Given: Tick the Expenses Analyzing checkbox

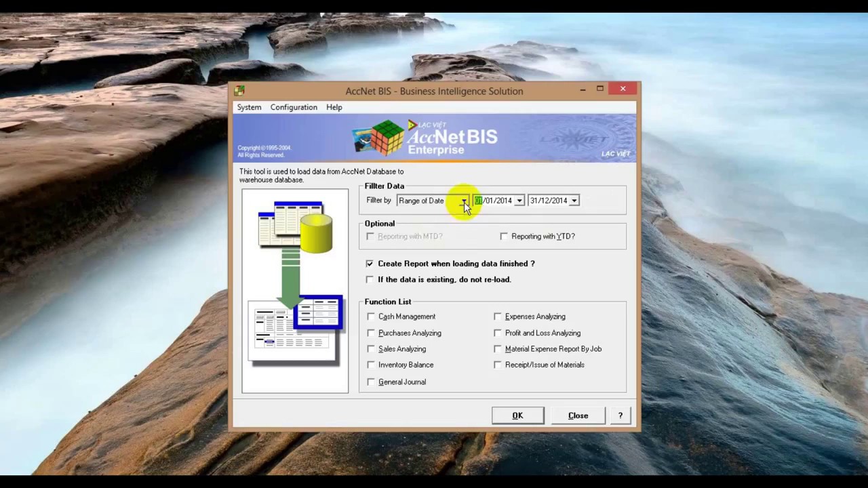Looking at the screenshot, I should pyautogui.click(x=498, y=317).
